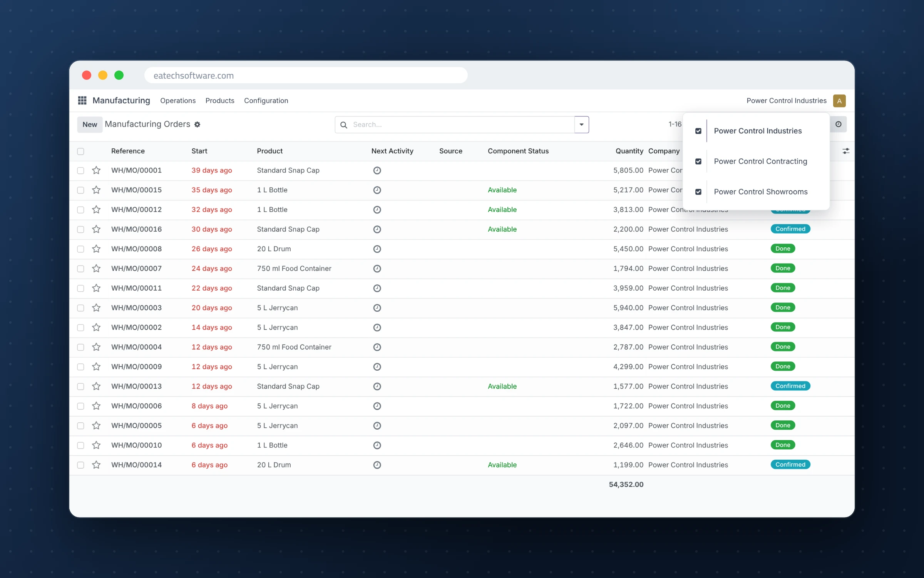Star the WH/MO/00016 order

click(x=96, y=229)
